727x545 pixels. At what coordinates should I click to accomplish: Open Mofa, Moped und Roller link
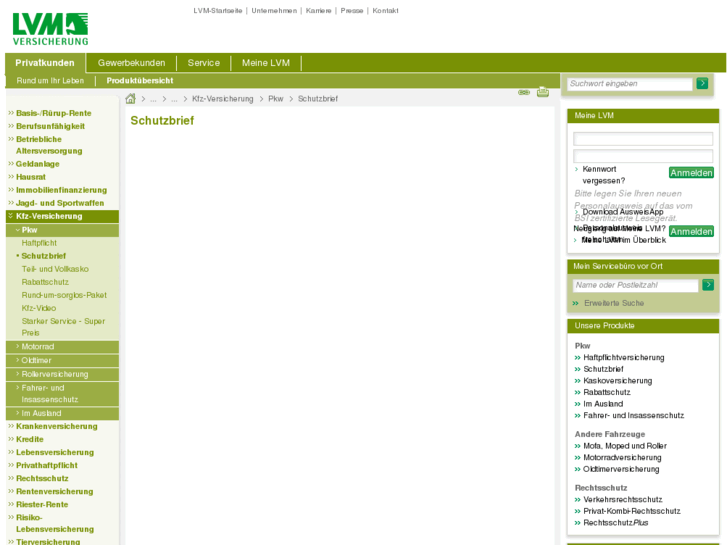pyautogui.click(x=625, y=446)
